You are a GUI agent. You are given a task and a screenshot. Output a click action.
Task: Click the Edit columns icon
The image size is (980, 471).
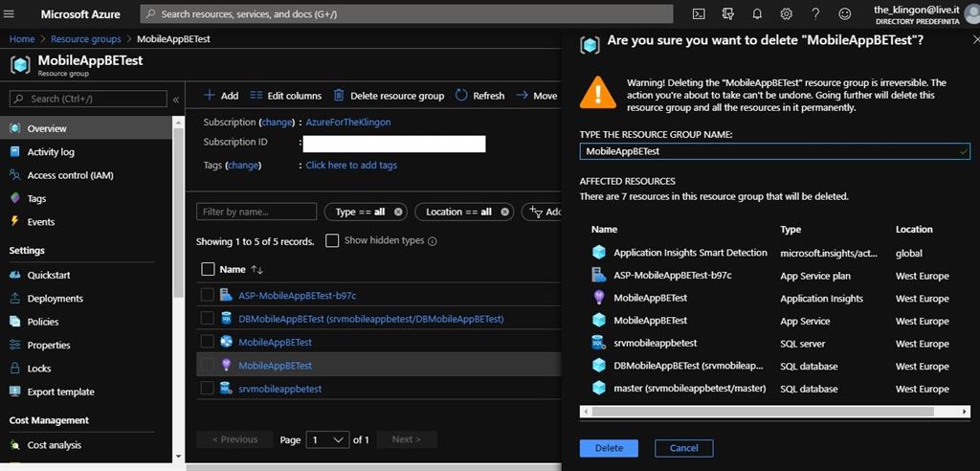pyautogui.click(x=256, y=95)
